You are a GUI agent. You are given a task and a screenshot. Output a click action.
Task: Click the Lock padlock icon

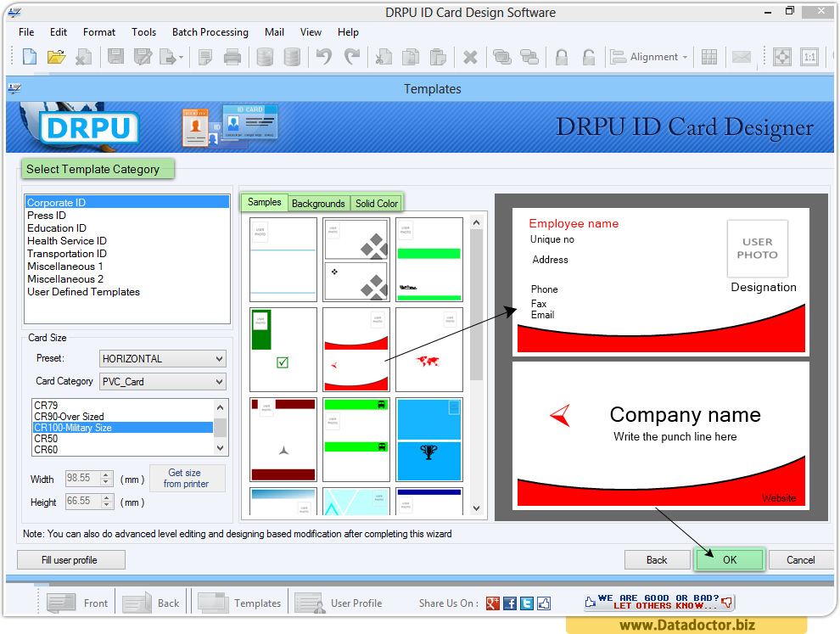click(x=562, y=56)
